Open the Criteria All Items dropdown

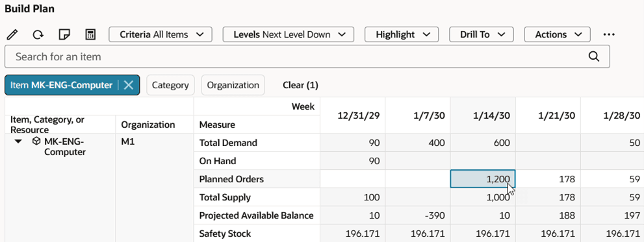(x=160, y=34)
